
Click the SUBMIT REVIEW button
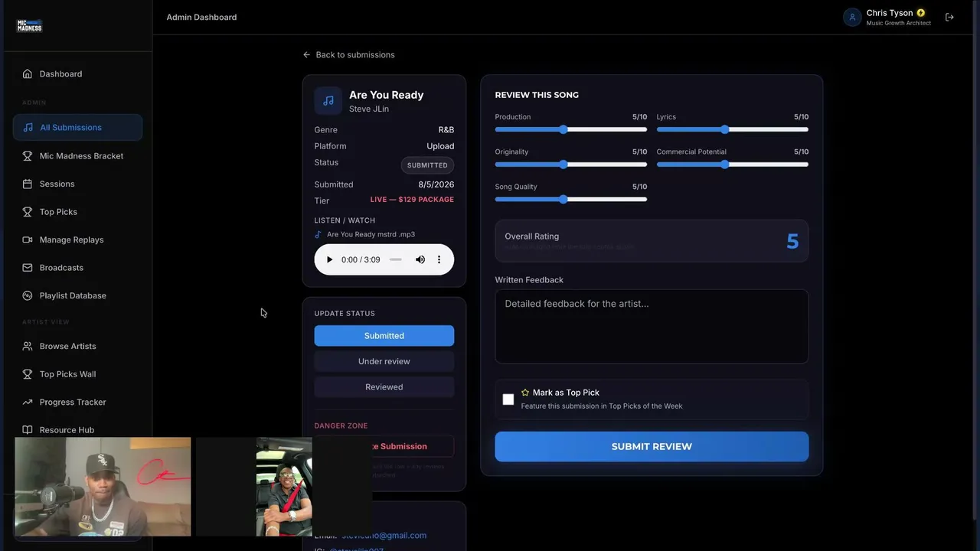pos(652,447)
